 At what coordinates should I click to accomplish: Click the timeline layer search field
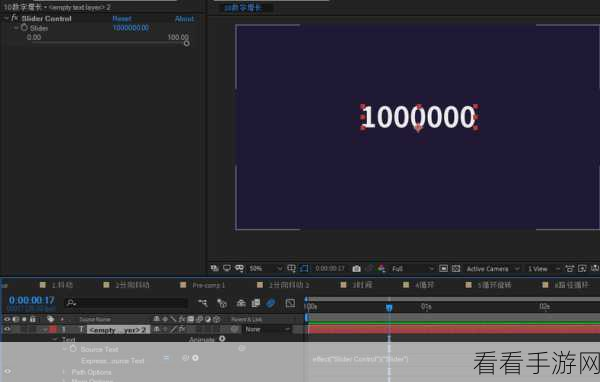[x=126, y=303]
